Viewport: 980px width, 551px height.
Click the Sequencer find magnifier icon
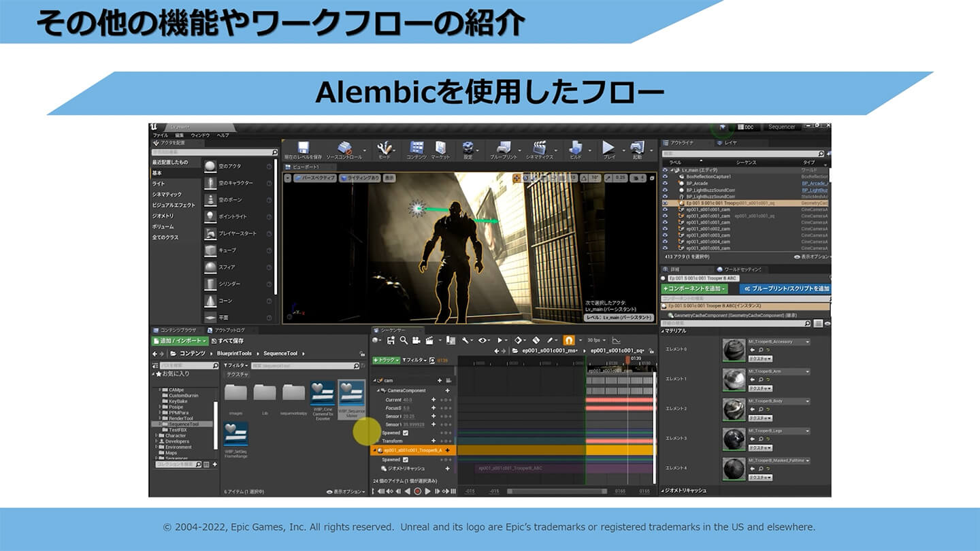click(x=404, y=340)
